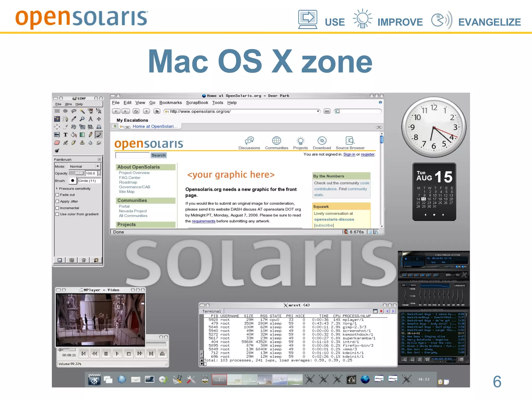Click the Firefox Go button
Viewport: 532px width, 399px height.
point(327,111)
